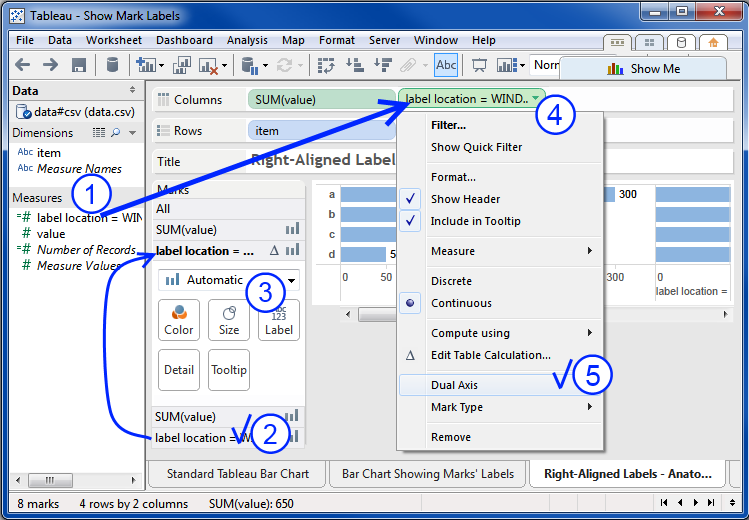749x520 pixels.
Task: Open the Size marks card
Action: 229,320
